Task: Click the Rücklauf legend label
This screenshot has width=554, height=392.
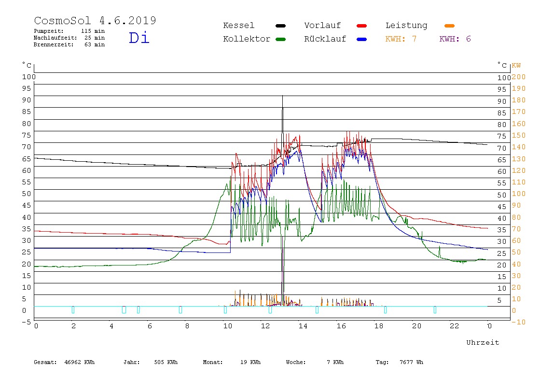Action: (x=325, y=39)
